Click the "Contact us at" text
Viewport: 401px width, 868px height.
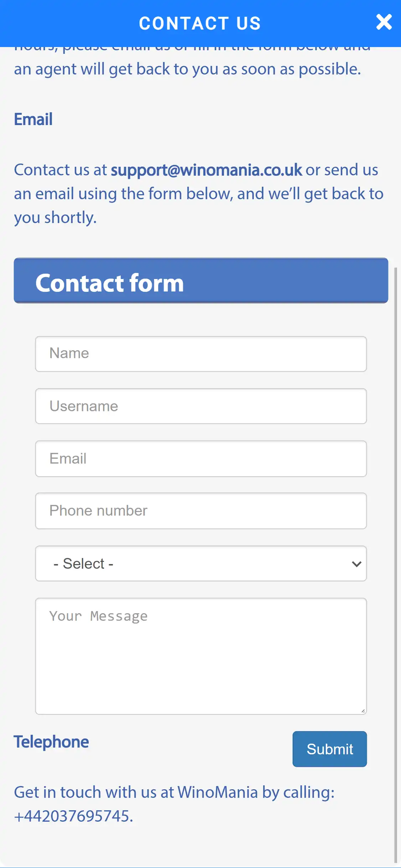pos(60,170)
